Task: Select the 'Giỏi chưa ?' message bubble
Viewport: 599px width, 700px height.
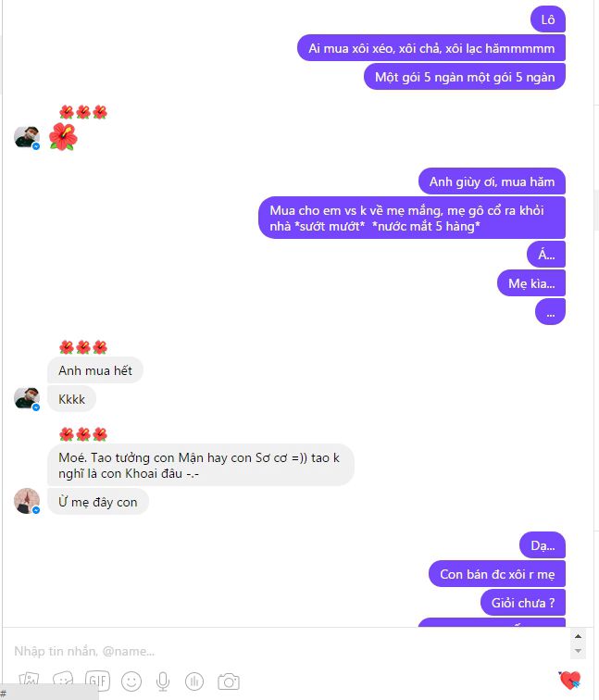Action: pyautogui.click(x=523, y=603)
